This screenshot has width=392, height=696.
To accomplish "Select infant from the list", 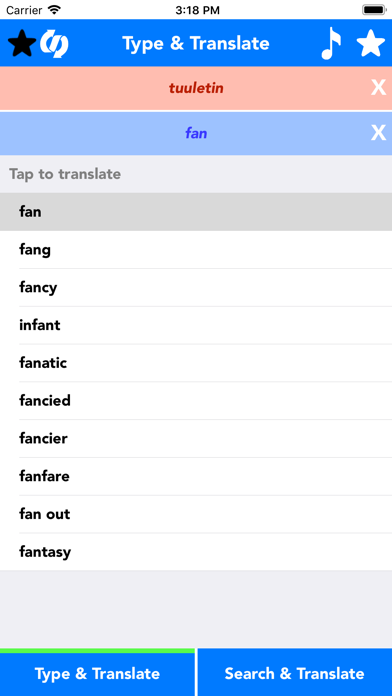I will coord(196,325).
